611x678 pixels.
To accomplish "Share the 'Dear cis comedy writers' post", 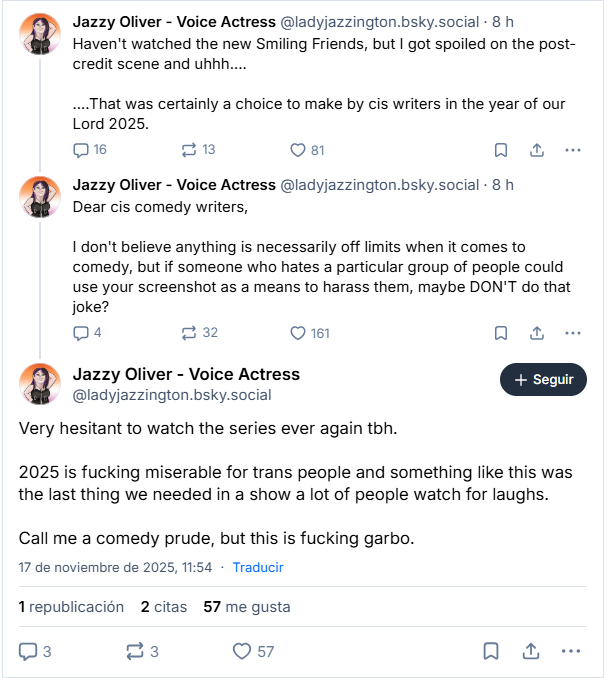I will tap(537, 333).
